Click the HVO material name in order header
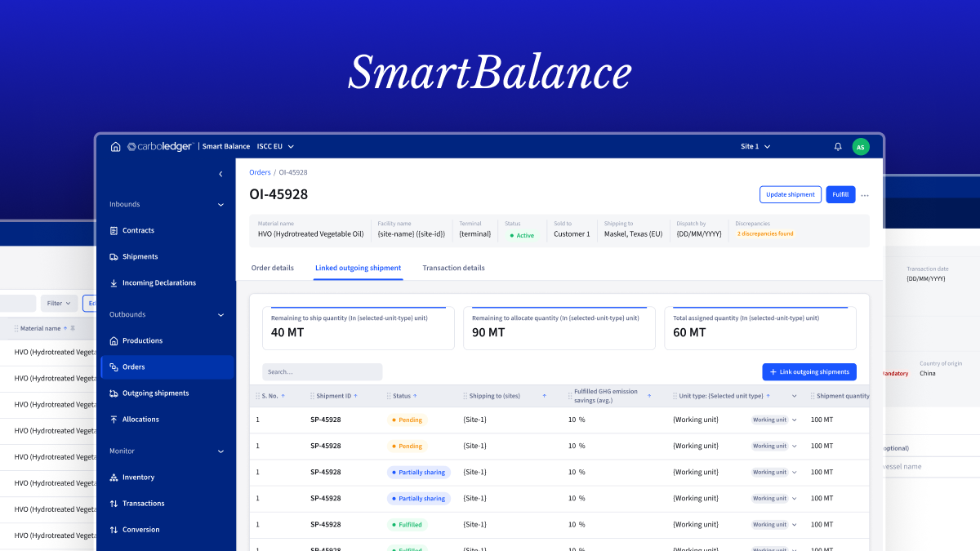The image size is (980, 551). pyautogui.click(x=311, y=234)
